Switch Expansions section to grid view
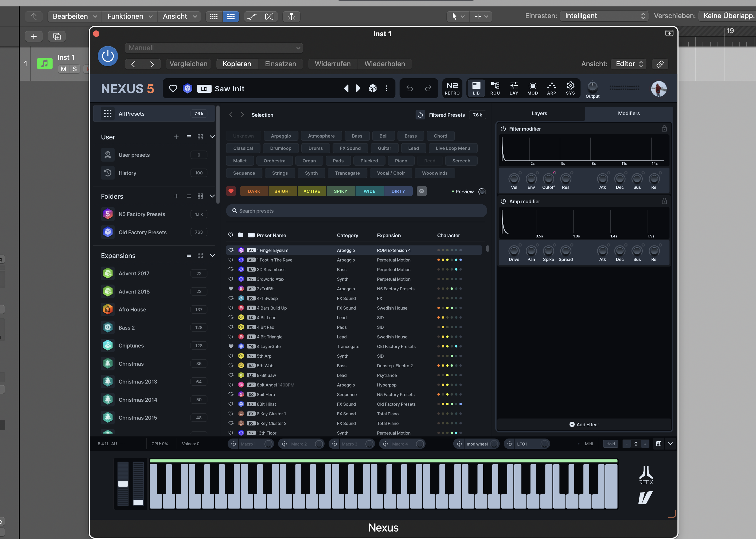This screenshot has height=539, width=756. pos(200,256)
